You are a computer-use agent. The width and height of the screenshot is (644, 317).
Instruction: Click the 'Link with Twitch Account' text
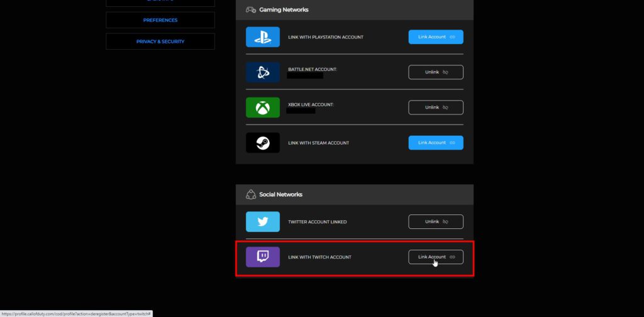319,257
